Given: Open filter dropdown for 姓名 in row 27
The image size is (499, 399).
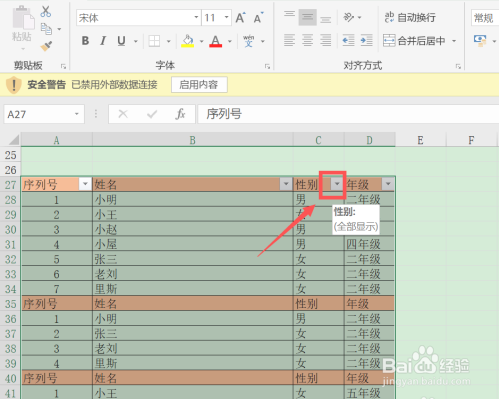Looking at the screenshot, I should 286,184.
